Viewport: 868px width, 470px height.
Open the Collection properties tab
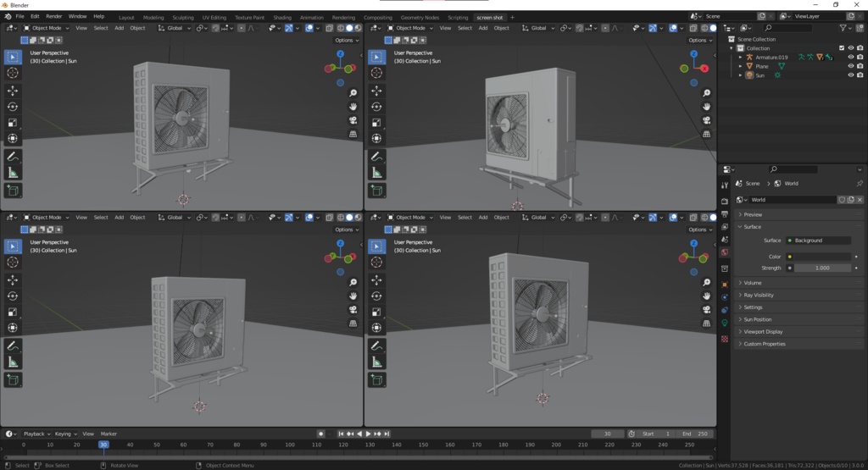pos(725,268)
